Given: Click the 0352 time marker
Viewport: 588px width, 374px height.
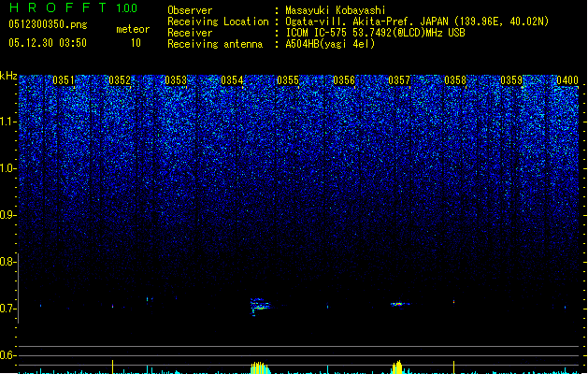Looking at the screenshot, I should 120,79.
